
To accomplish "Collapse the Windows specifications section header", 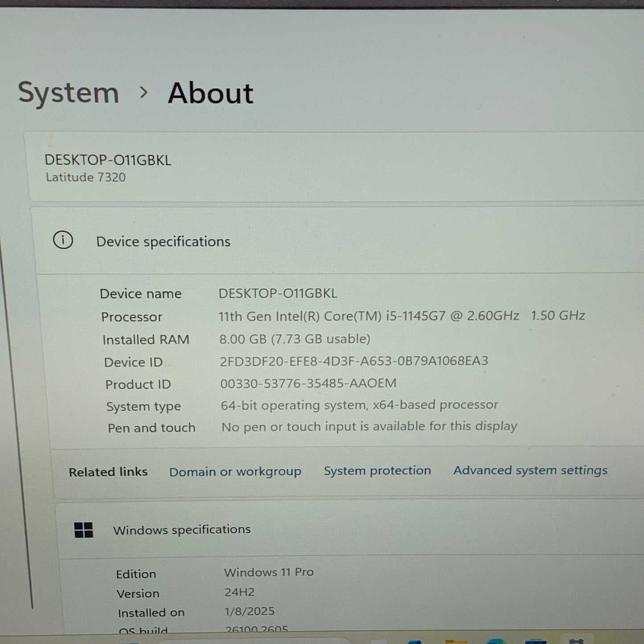I will click(x=351, y=529).
